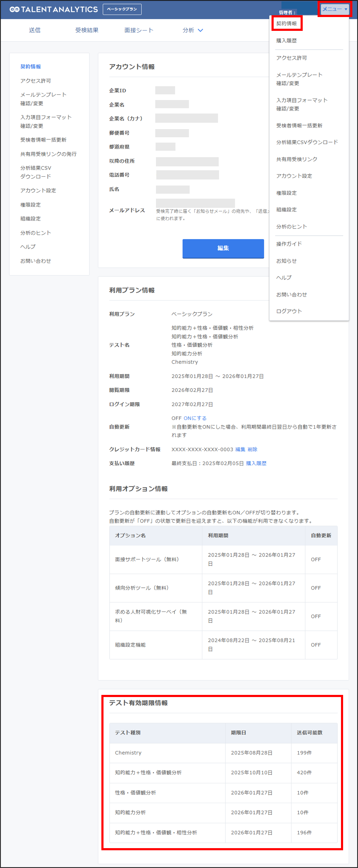This screenshot has height=868, width=358.
Task: Choose 入力項目フォーマット確認/変更 in dropdown menu
Action: coord(302,104)
